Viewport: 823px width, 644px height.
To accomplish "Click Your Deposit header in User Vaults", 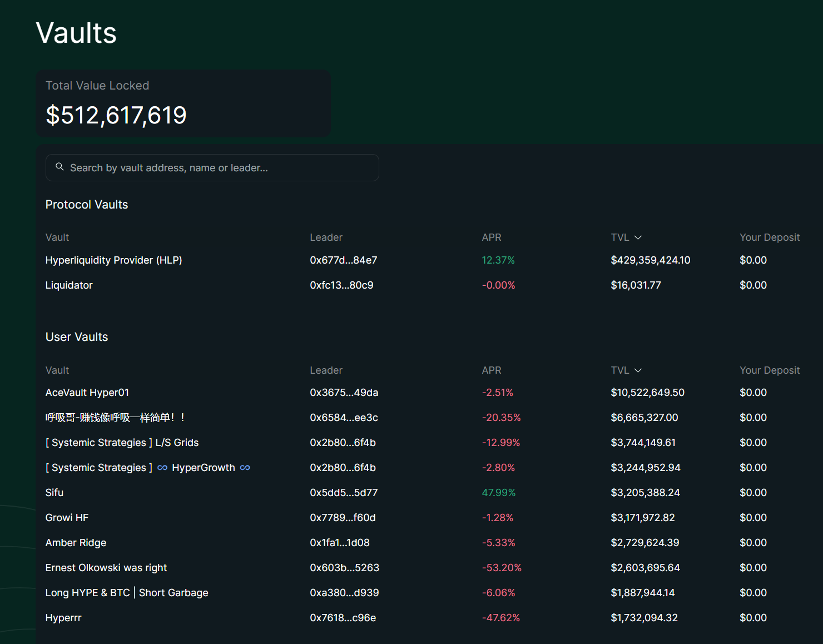I will [769, 370].
